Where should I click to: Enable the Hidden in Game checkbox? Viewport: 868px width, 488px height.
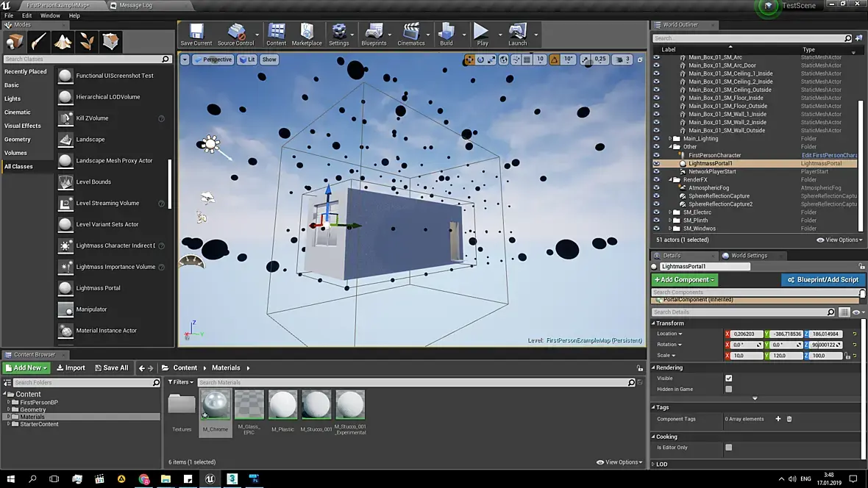point(728,390)
